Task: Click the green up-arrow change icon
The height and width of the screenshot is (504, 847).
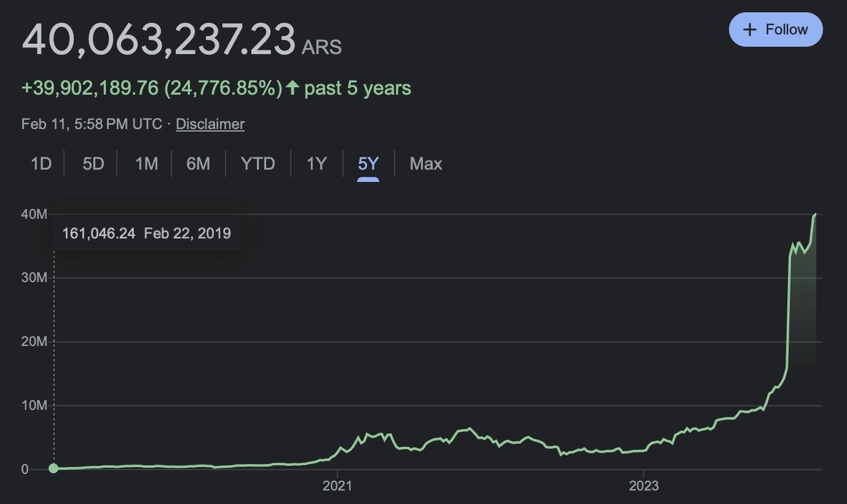Action: [x=293, y=88]
